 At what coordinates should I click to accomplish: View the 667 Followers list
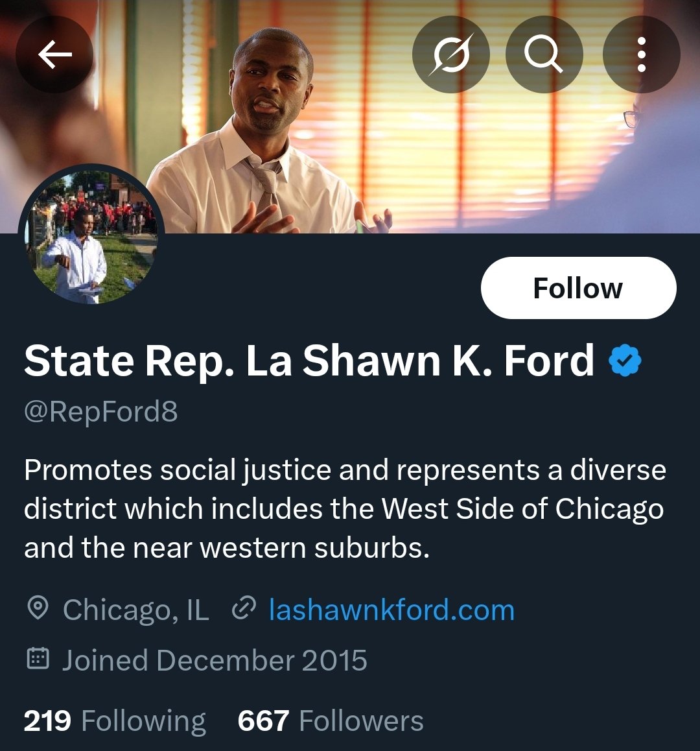click(331, 721)
